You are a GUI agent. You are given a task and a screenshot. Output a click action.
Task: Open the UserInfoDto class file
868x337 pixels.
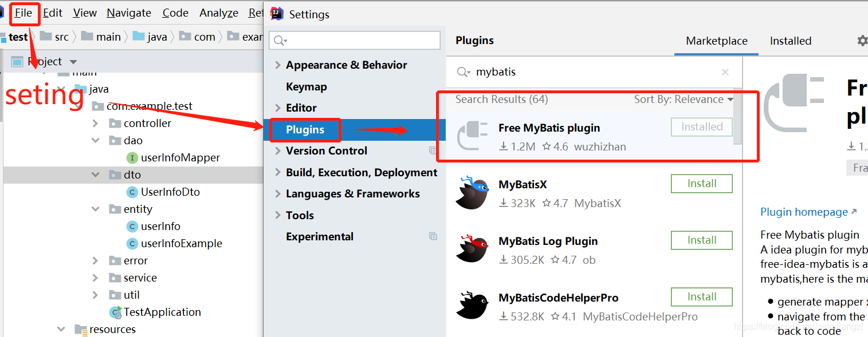(x=170, y=192)
